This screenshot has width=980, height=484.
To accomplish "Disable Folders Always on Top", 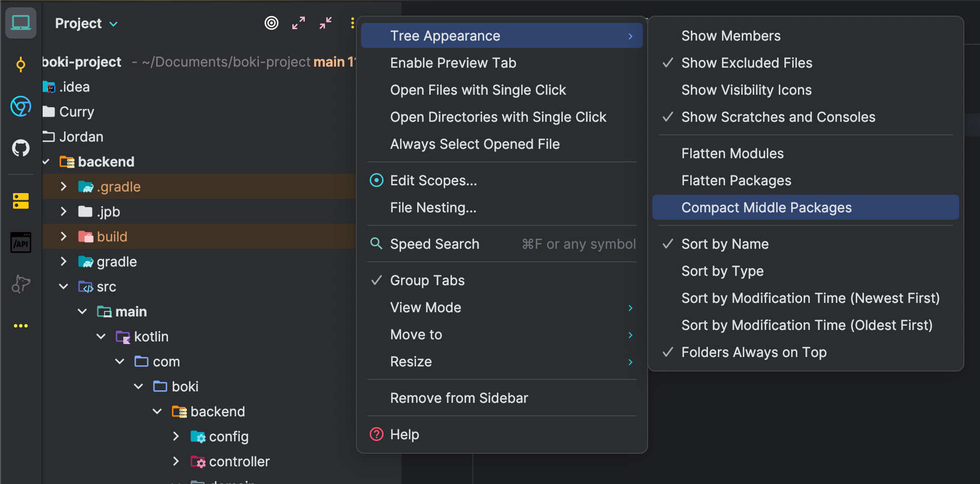I will pyautogui.click(x=753, y=352).
